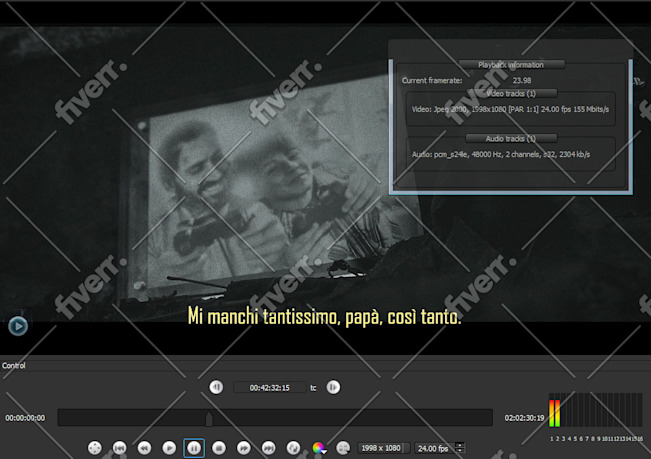Jump to start with skip-back button
The image size is (651, 459).
pos(120,448)
